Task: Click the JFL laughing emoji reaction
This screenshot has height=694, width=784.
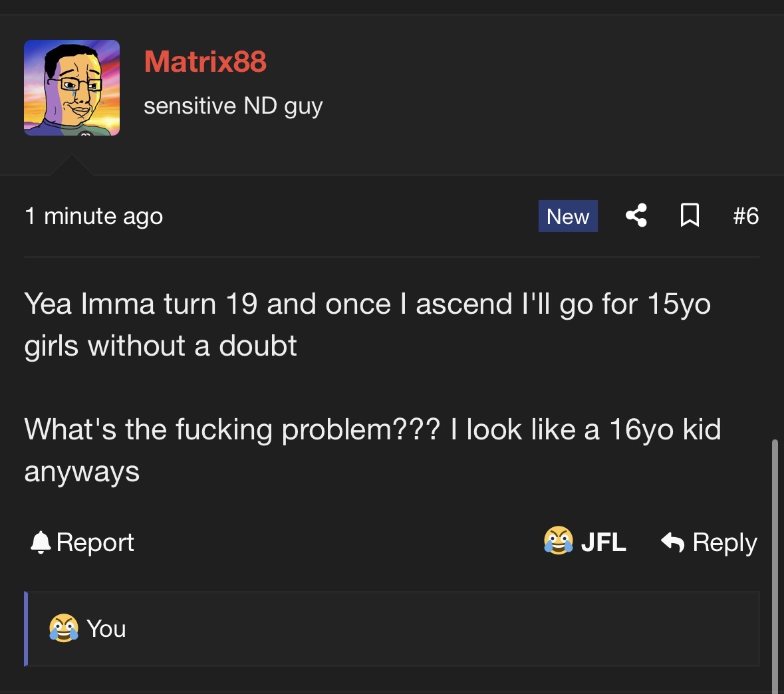Action: pos(558,540)
